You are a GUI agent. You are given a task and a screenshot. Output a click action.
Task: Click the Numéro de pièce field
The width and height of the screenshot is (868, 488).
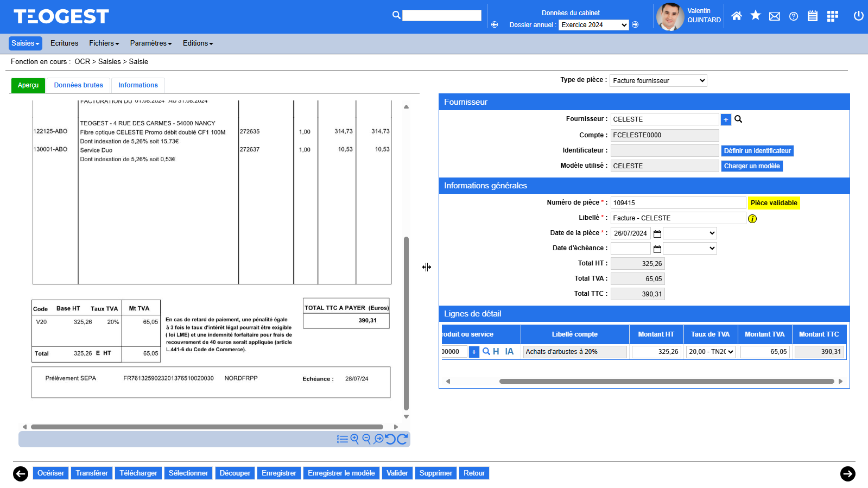[x=678, y=203]
